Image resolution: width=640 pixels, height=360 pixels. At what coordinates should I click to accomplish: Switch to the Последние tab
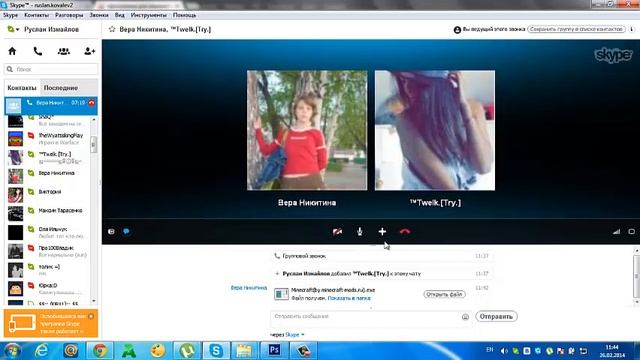tap(61, 88)
